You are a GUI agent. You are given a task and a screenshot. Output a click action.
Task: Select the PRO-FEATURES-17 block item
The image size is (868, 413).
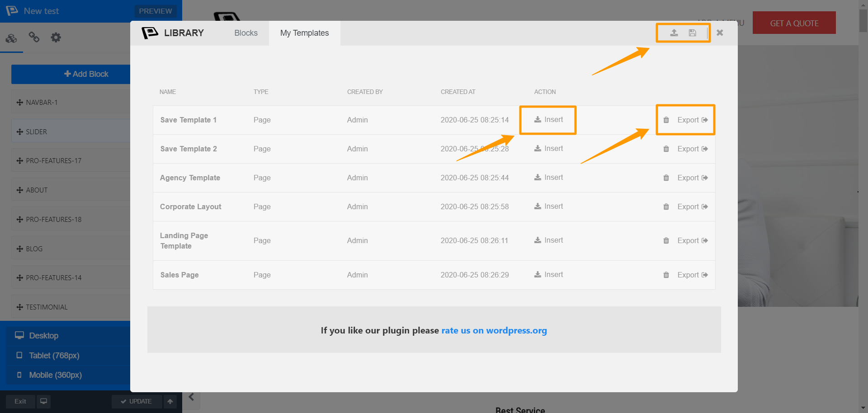click(71, 161)
